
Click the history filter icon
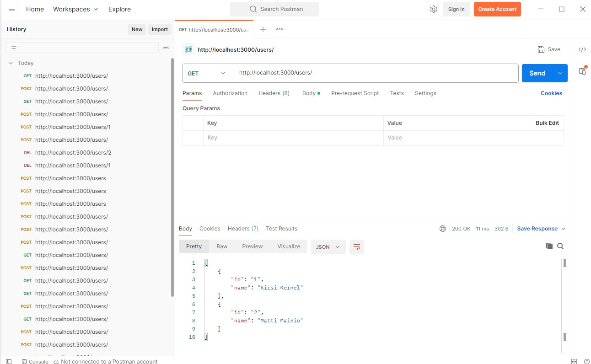[14, 48]
